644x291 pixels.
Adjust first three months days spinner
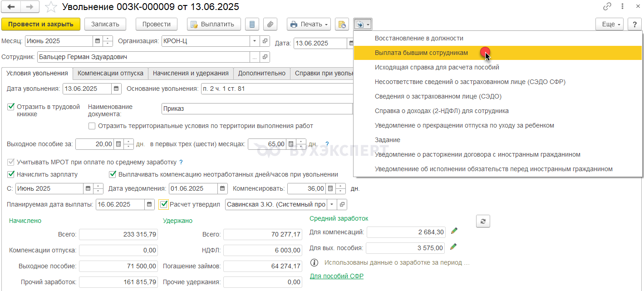[x=301, y=144]
